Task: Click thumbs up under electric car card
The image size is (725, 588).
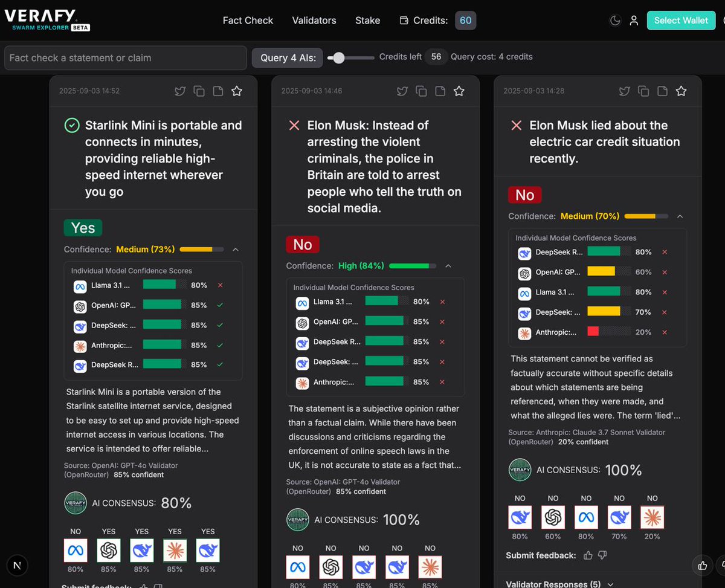Action: pyautogui.click(x=588, y=555)
